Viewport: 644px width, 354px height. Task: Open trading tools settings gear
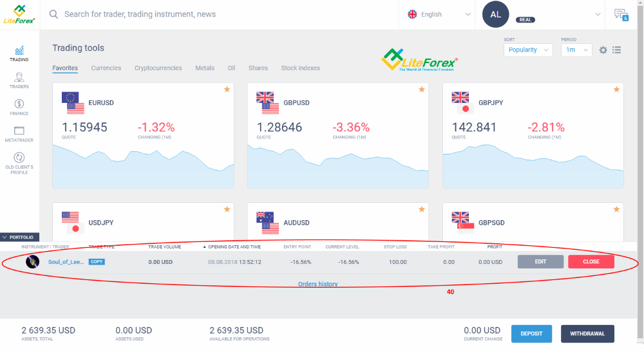click(603, 50)
